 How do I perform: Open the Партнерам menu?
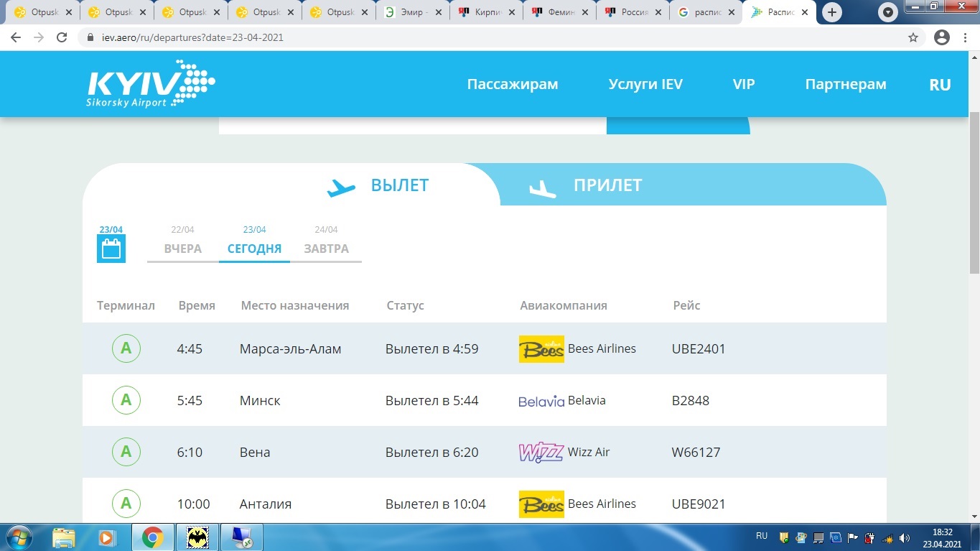(x=846, y=84)
